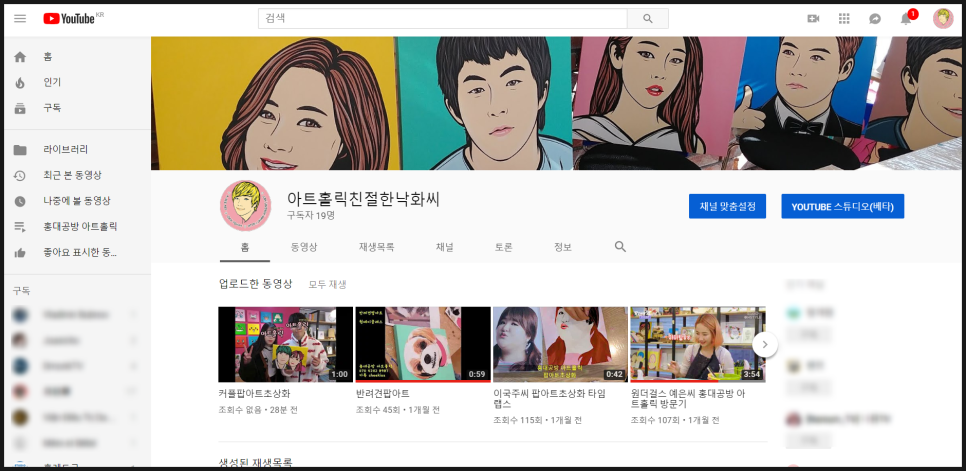This screenshot has height=471, width=966.
Task: Switch to the 정보 tab
Action: point(562,248)
